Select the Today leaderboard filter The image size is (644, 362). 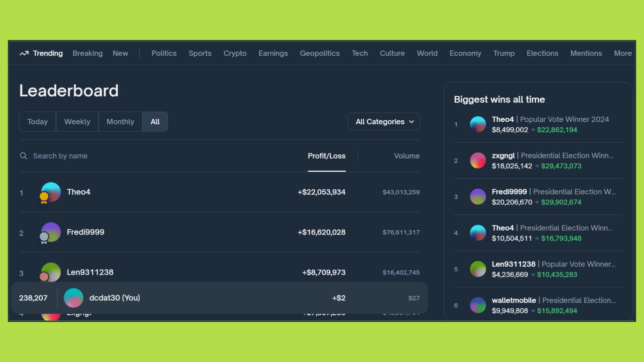coord(37,121)
